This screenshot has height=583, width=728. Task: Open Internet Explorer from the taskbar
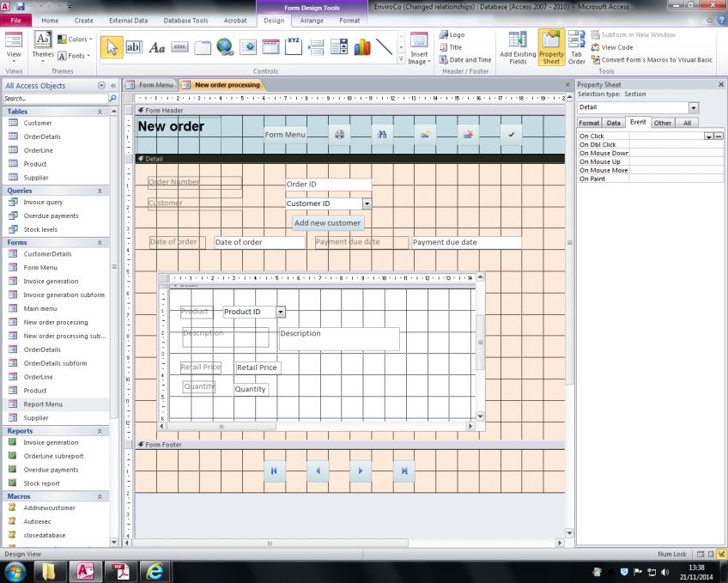coord(155,571)
